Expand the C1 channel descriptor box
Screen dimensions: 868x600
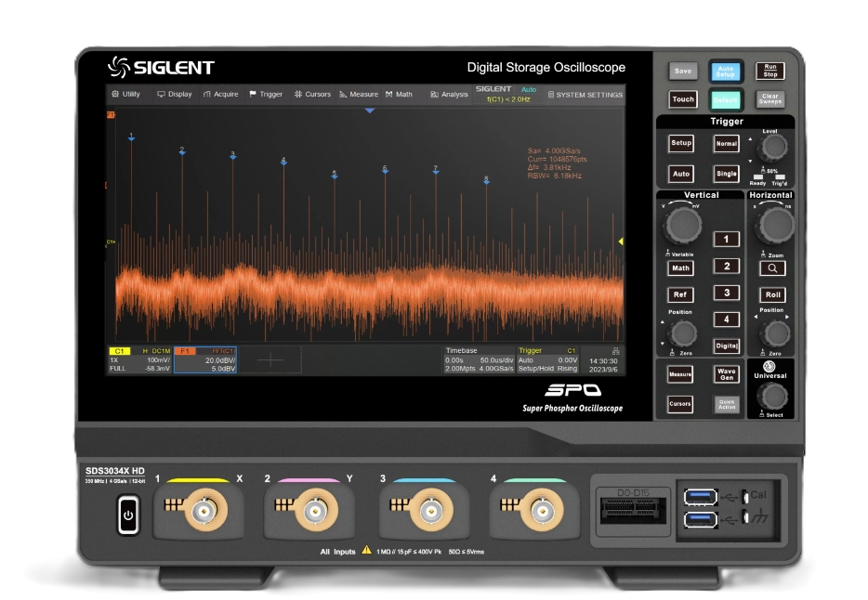pyautogui.click(x=140, y=359)
